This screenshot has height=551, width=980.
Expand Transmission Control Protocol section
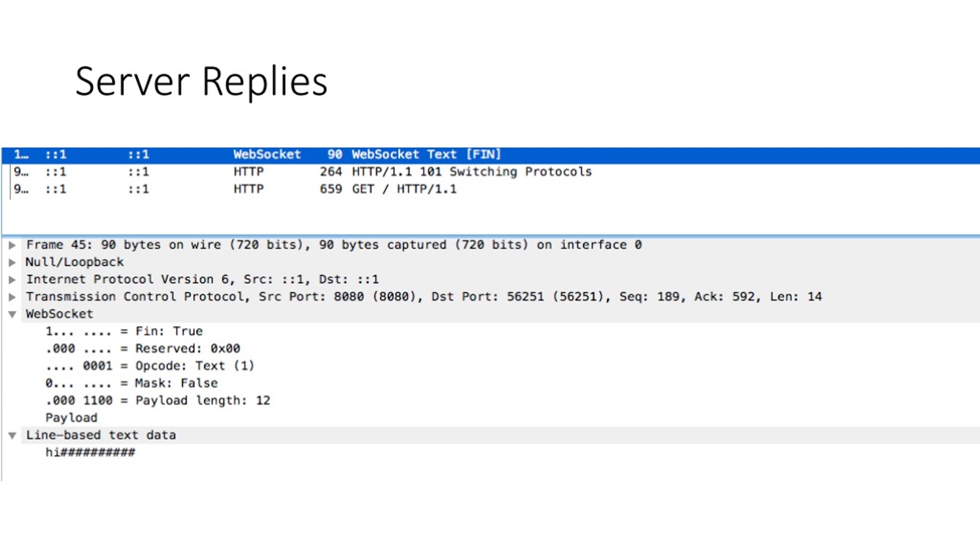coord(12,297)
